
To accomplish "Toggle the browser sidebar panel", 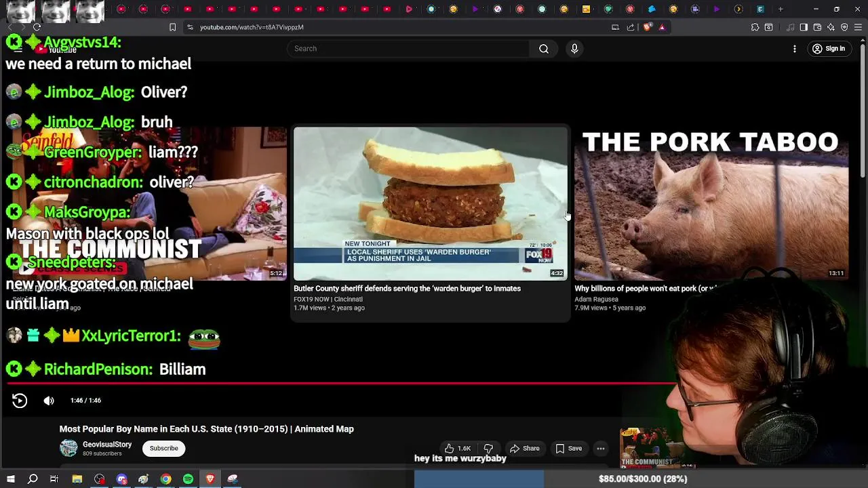I will click(x=804, y=27).
